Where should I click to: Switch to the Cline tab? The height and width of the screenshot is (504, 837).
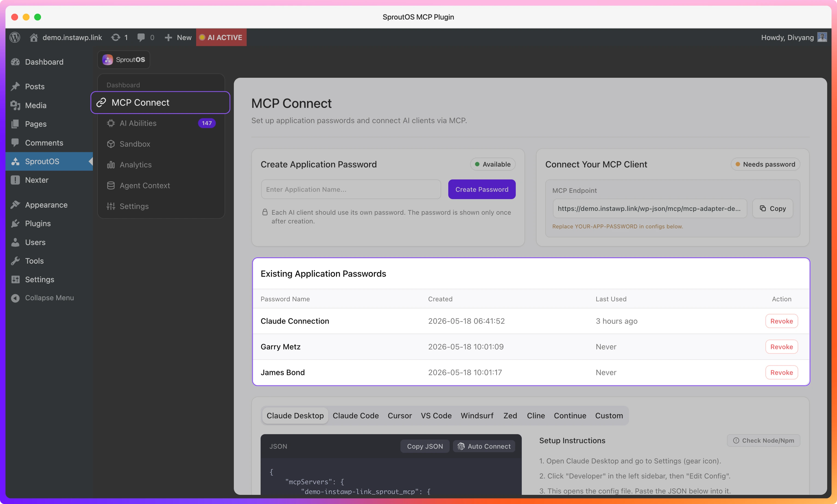(x=536, y=416)
